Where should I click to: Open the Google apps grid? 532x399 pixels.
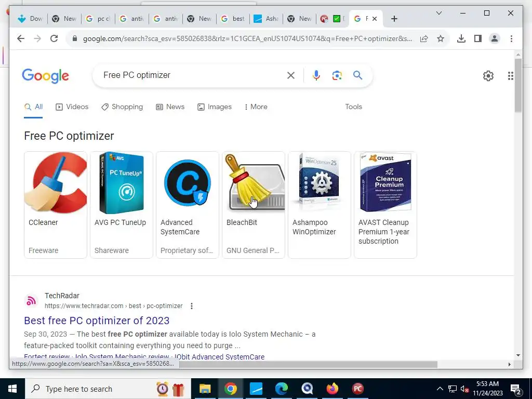click(510, 76)
